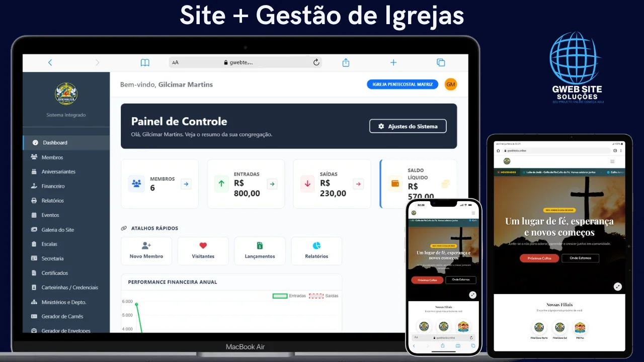
Task: Open Membros in the sidebar
Action: click(66, 157)
